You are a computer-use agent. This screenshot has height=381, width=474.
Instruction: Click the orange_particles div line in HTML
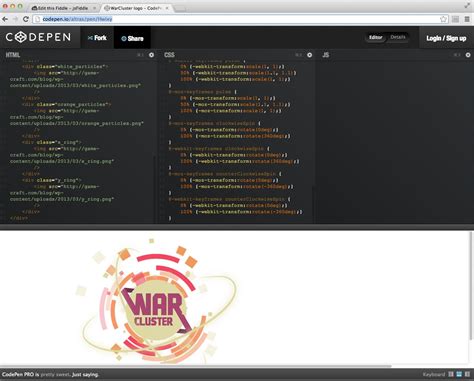(x=67, y=105)
